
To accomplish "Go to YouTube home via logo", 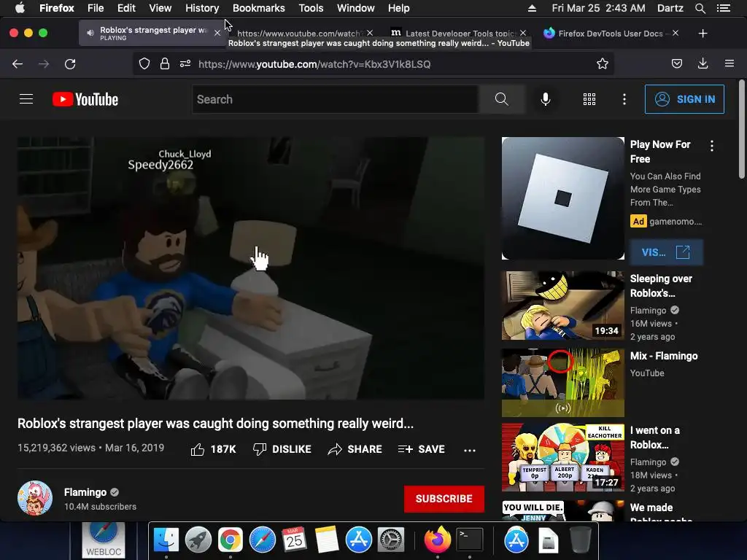I will pos(85,99).
